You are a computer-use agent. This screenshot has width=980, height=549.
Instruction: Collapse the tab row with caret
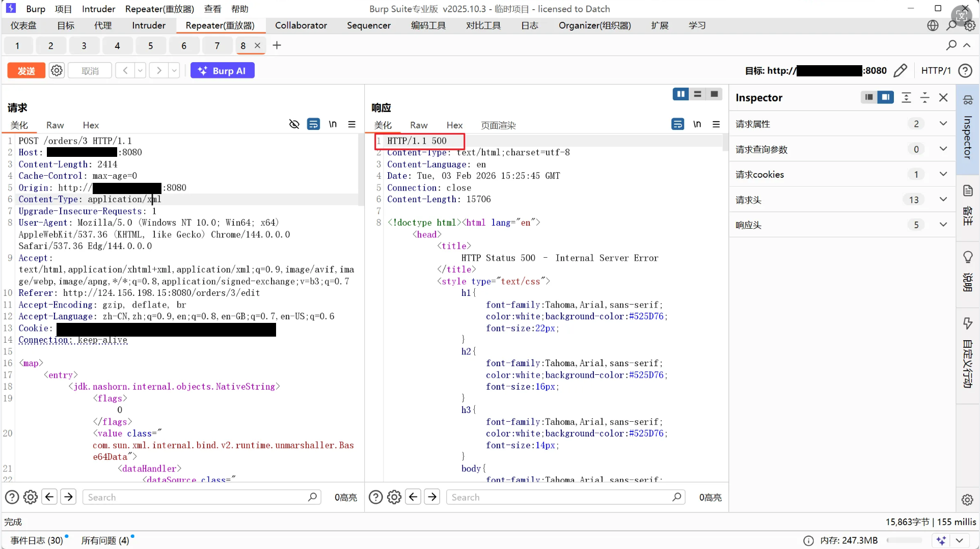pyautogui.click(x=967, y=45)
